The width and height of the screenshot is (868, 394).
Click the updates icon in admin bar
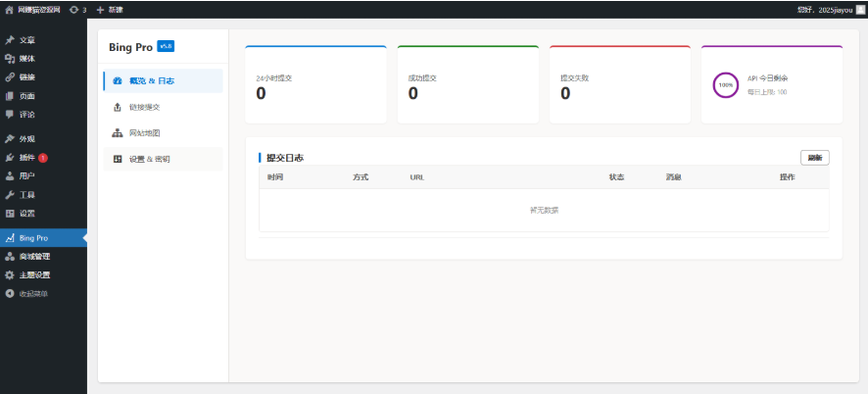pos(73,9)
